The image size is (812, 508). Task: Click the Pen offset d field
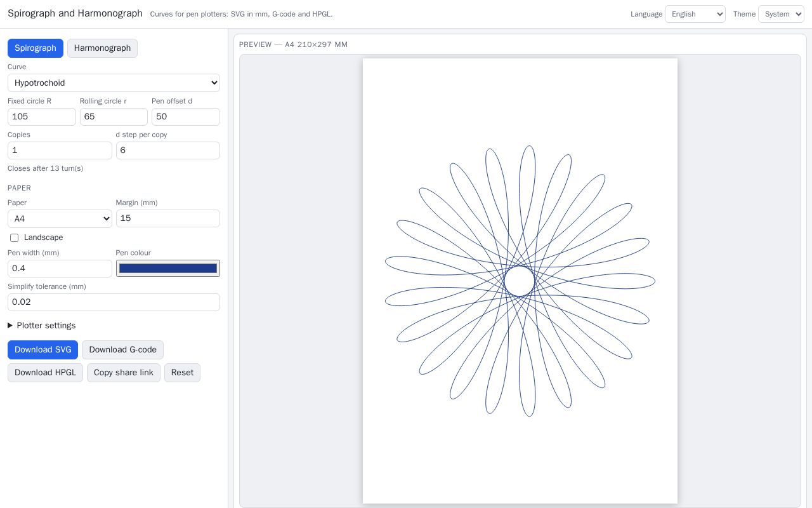[x=186, y=117]
